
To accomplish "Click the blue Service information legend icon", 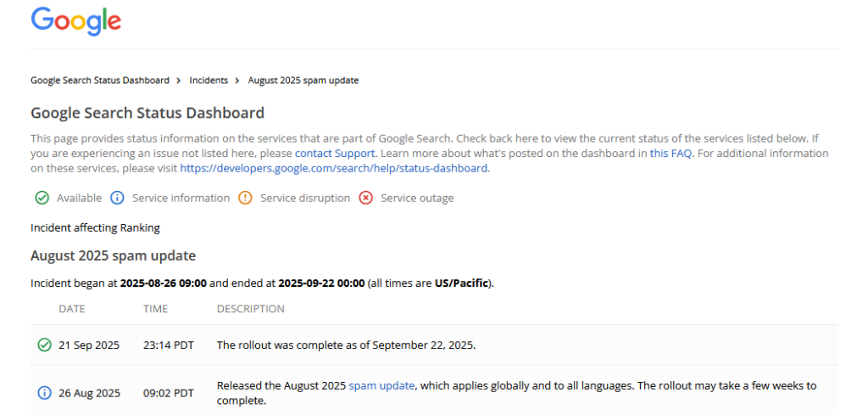I will point(117,198).
